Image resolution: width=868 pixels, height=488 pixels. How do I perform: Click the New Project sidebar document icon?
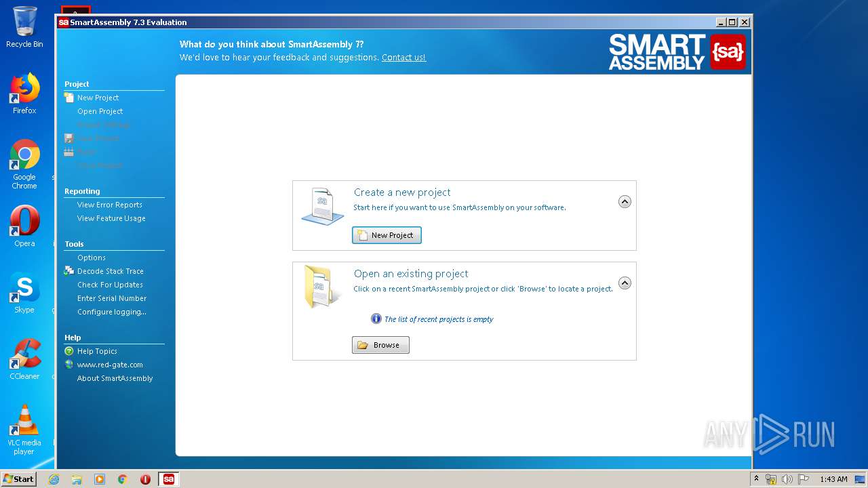coord(68,98)
